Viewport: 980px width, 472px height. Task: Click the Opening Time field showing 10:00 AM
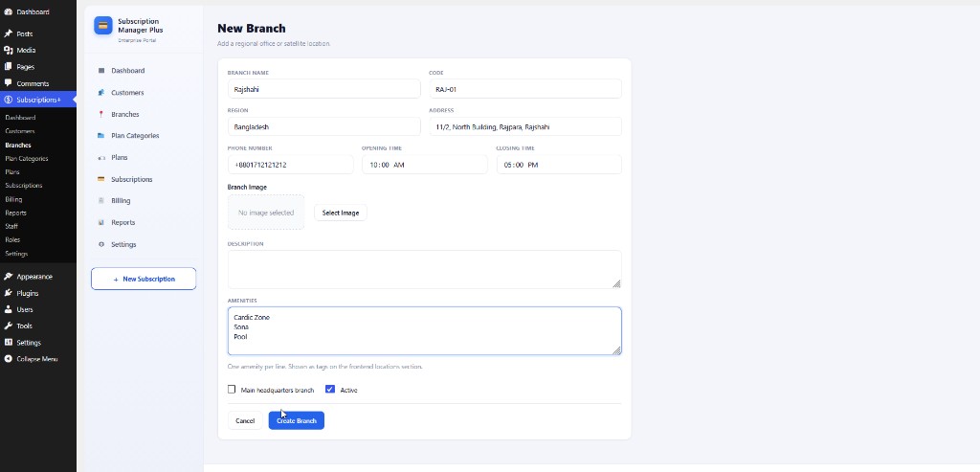(x=424, y=165)
